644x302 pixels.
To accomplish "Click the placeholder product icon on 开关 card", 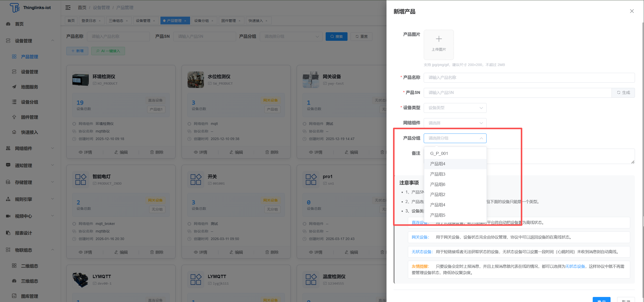I will tap(196, 180).
